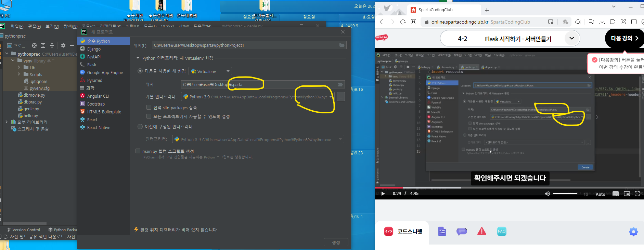This screenshot has height=250, width=644.
Task: Click the ellipsis button beside base interpreter
Action: [x=341, y=97]
